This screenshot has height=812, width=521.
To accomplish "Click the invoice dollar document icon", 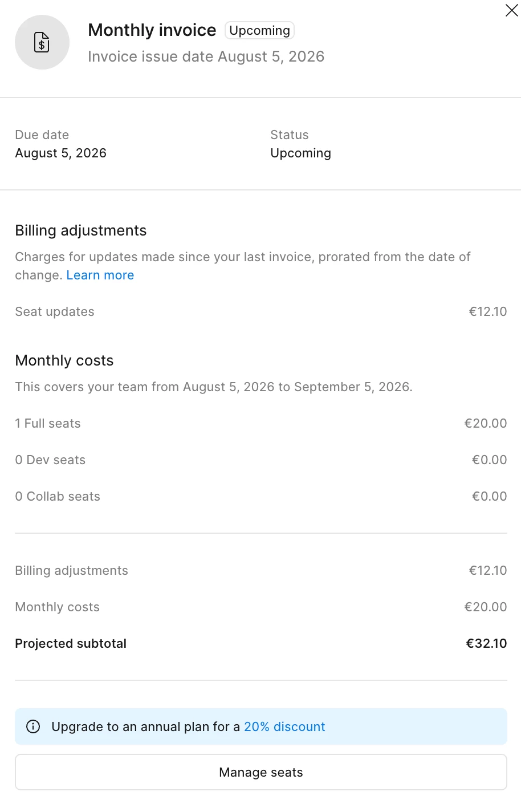I will (x=42, y=42).
